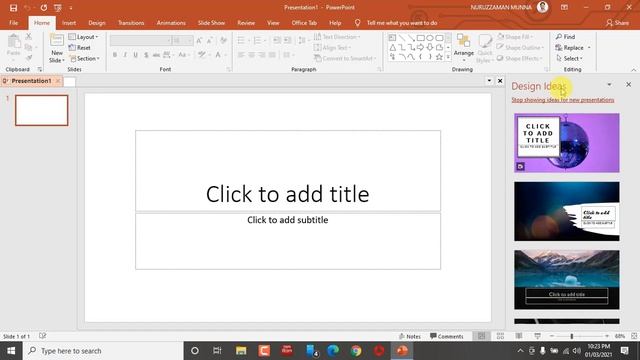Click the Reset slide button
The width and height of the screenshot is (640, 360).
[80, 48]
